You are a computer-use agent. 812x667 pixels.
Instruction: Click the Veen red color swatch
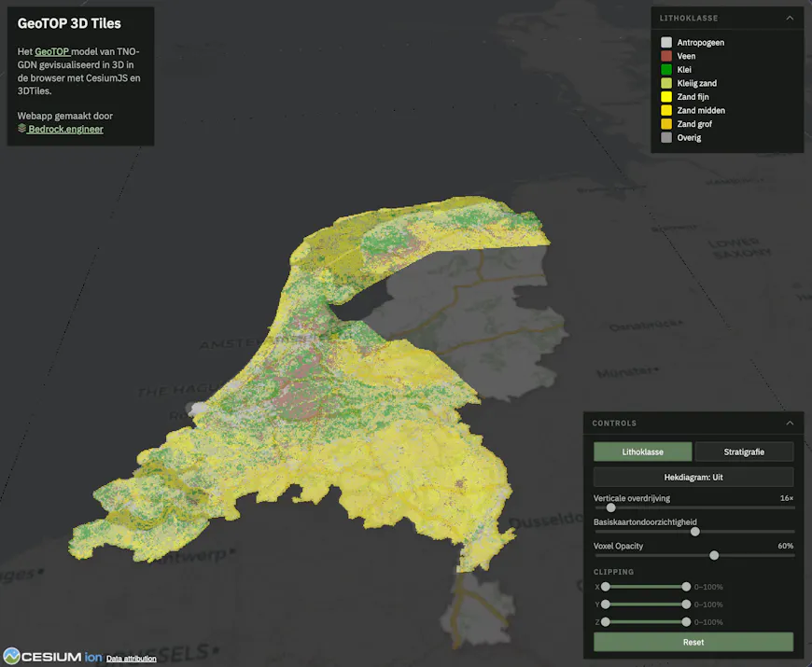pos(665,55)
